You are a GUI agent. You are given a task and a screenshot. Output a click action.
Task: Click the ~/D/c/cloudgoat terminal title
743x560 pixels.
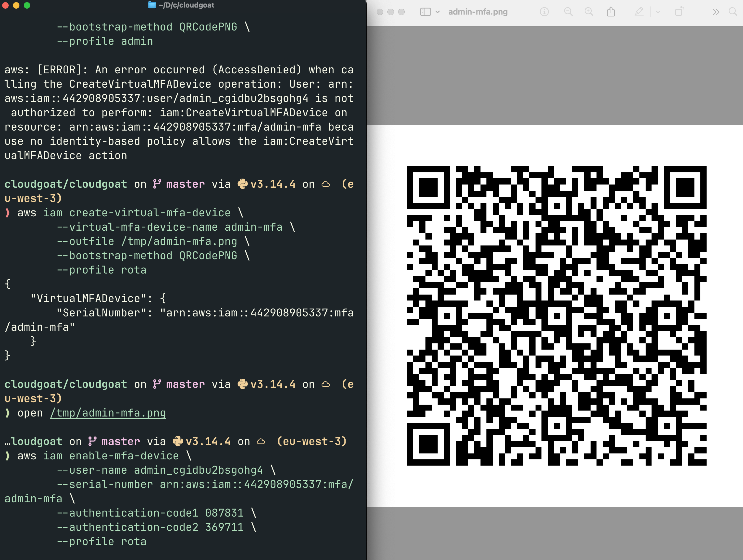pyautogui.click(x=186, y=5)
